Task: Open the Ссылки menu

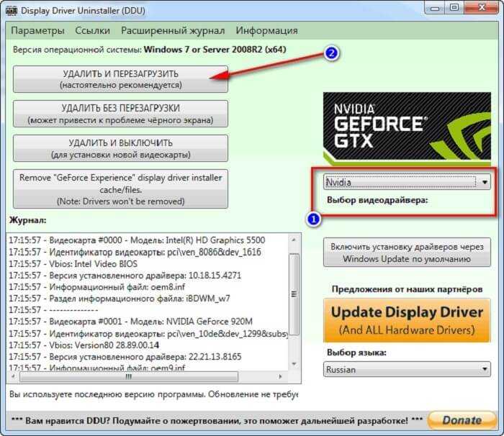Action: pyautogui.click(x=92, y=30)
